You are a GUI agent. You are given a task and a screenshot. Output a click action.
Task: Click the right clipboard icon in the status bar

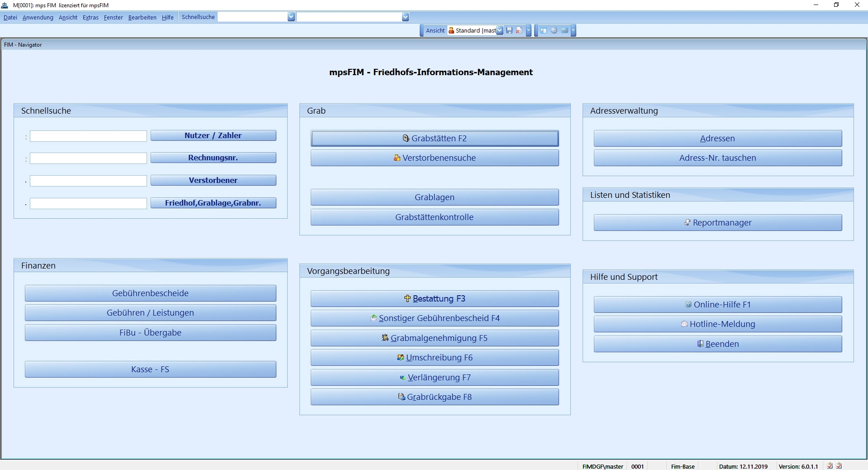point(839,466)
